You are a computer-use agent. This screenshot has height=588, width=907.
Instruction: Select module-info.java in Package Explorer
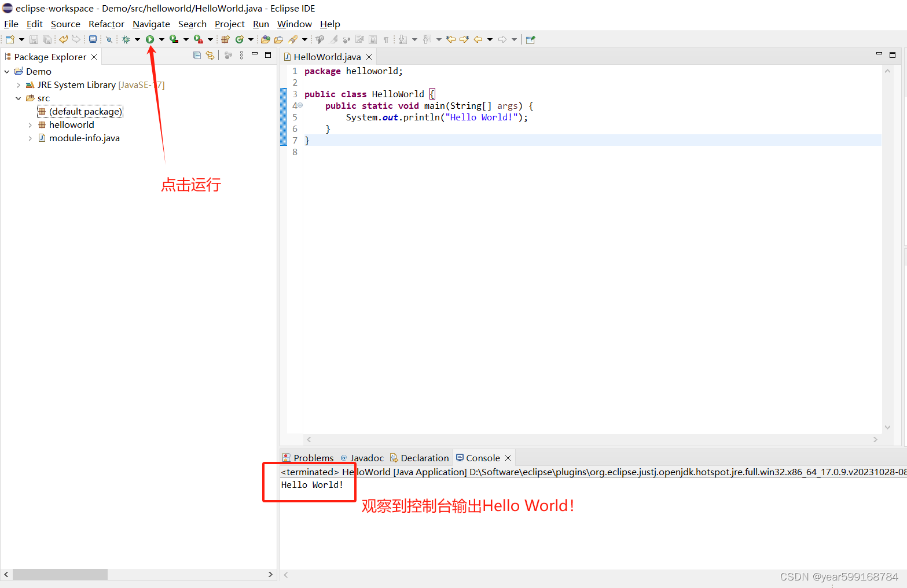(85, 138)
